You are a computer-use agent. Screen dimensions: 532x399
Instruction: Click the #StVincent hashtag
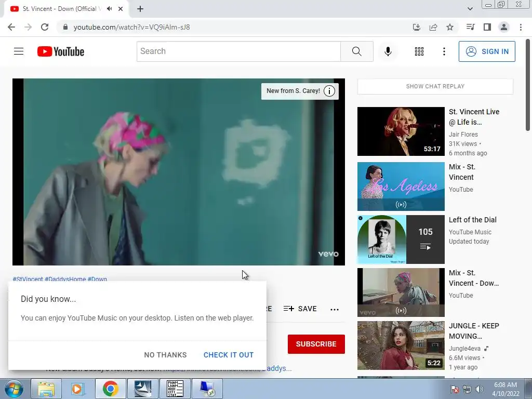28,279
